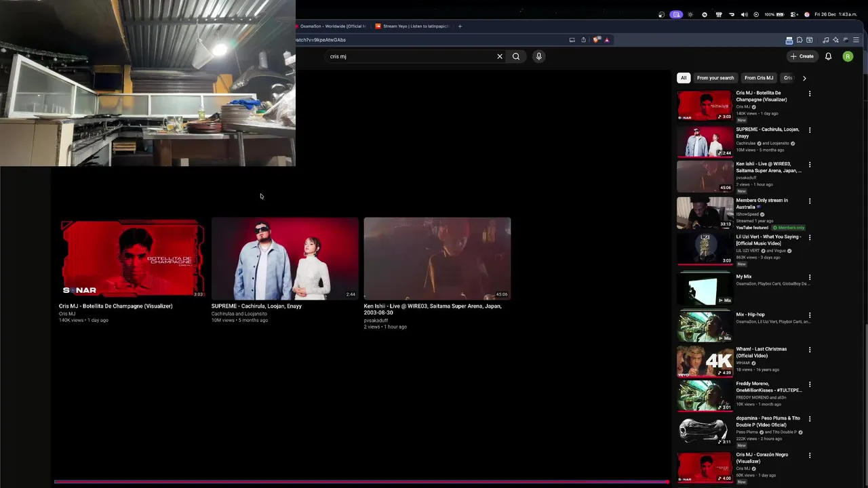Open more options for Freddy Moreno video

[810, 384]
